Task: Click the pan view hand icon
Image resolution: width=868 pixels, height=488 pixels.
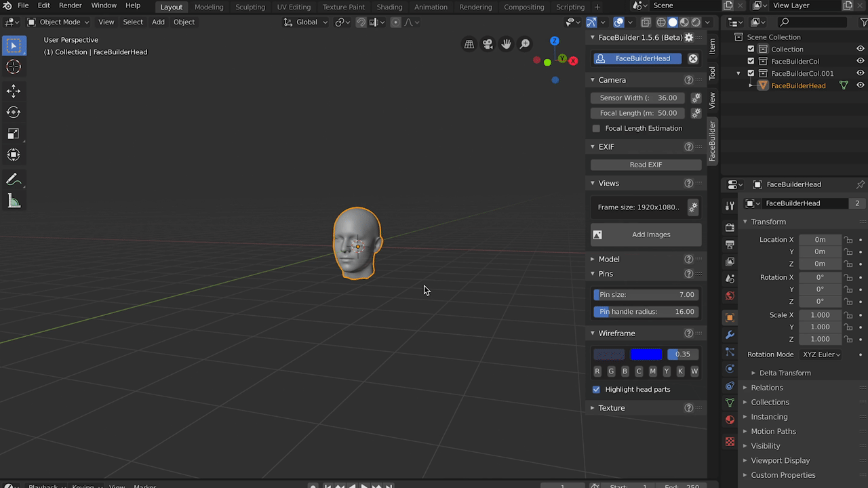Action: click(506, 44)
